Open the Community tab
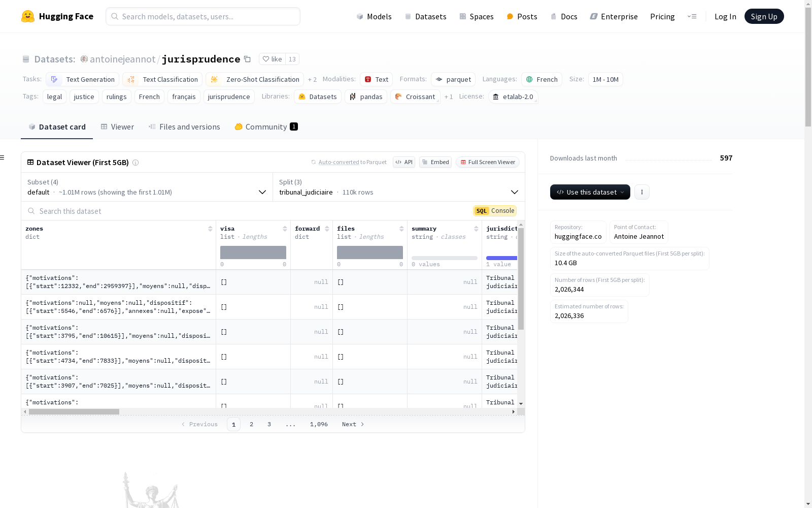812x508 pixels. [x=266, y=127]
